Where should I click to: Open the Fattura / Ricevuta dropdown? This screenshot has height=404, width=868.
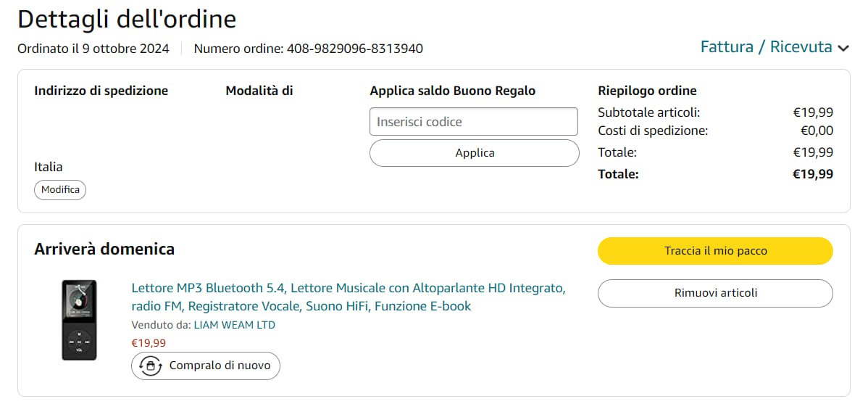coord(766,47)
